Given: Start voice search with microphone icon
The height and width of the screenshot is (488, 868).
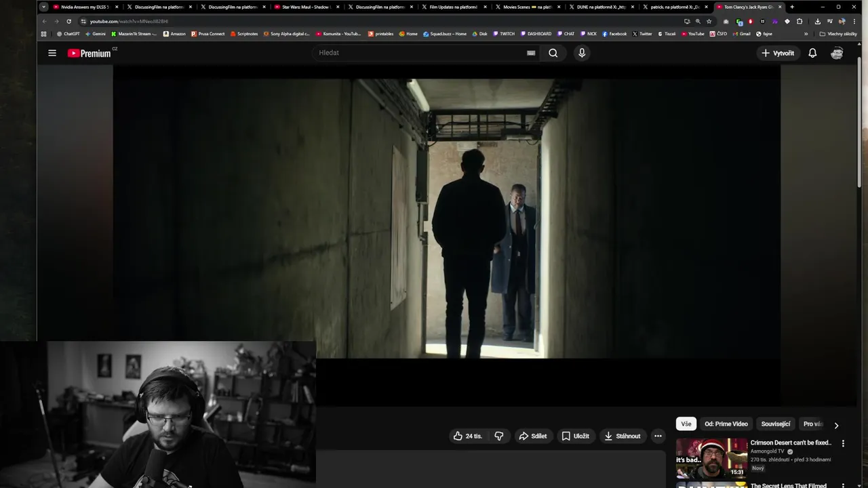Looking at the screenshot, I should [582, 53].
